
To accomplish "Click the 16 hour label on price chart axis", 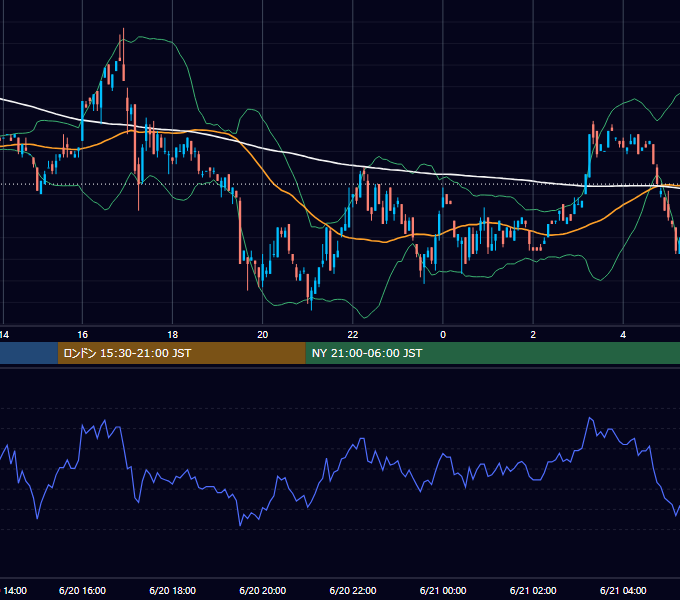I will (82, 334).
